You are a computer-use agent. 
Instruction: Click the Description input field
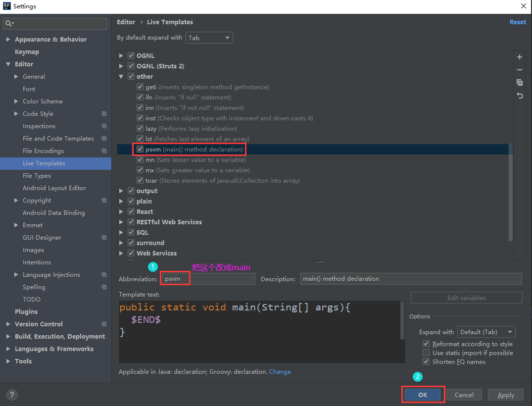[x=411, y=279]
